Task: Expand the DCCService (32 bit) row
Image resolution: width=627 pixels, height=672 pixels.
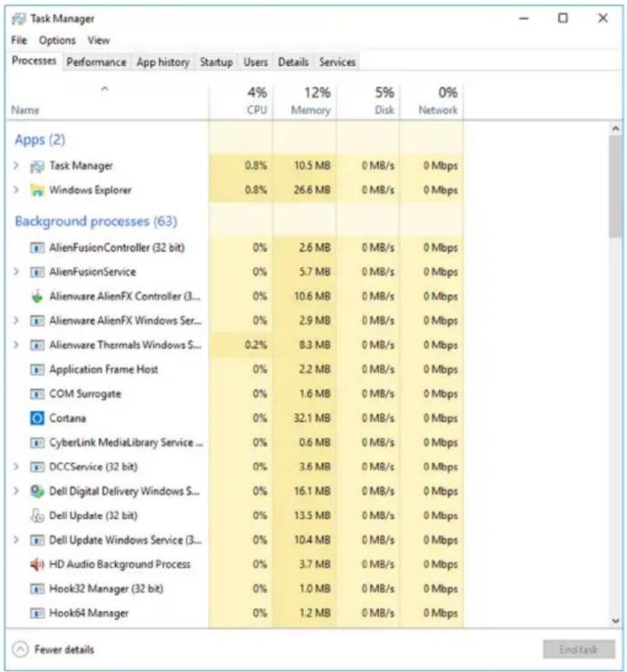Action: coord(16,466)
